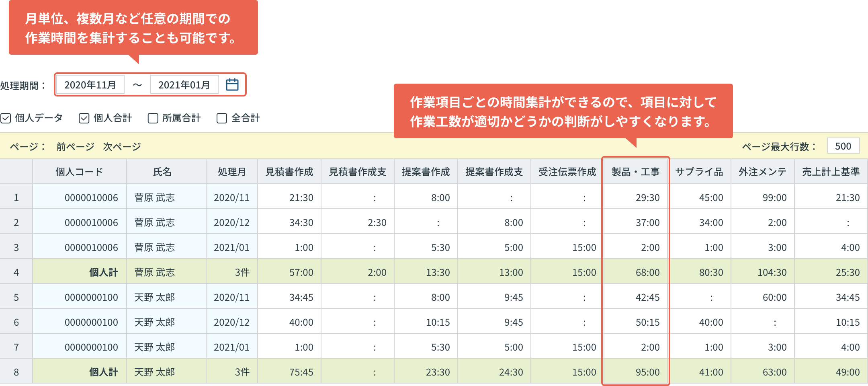This screenshot has width=868, height=386.
Task: Click 見積書作成支 value 2:30 in row 2
Action: point(377,222)
